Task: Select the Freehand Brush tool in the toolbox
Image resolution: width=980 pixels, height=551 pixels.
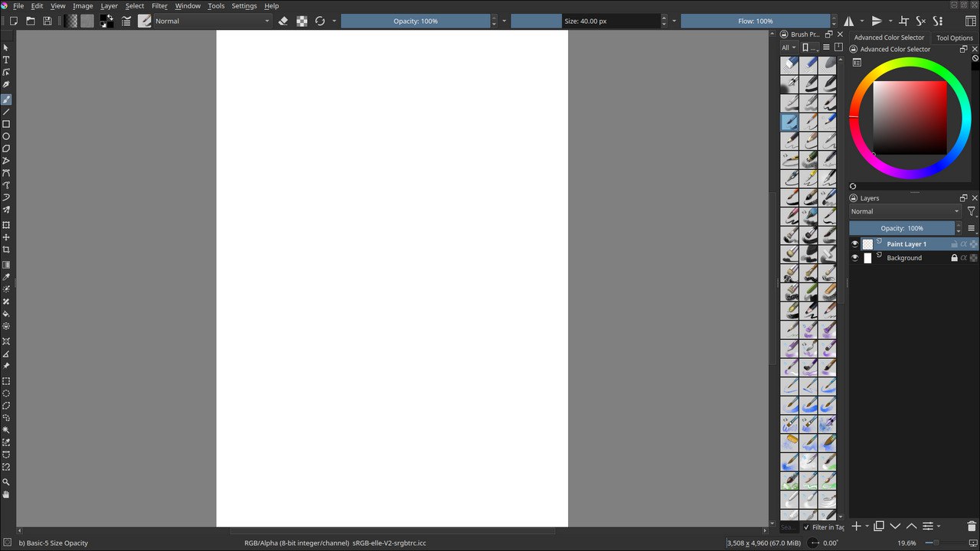Action: (x=6, y=99)
